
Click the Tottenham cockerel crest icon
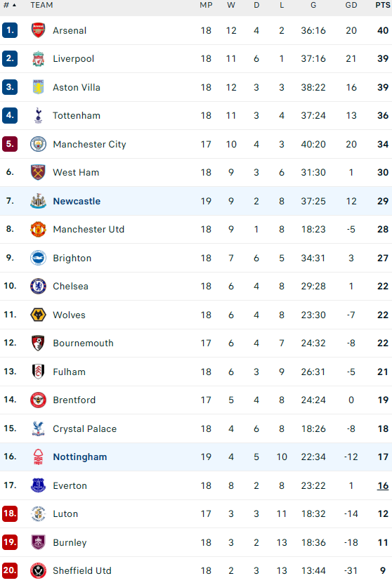[38, 116]
